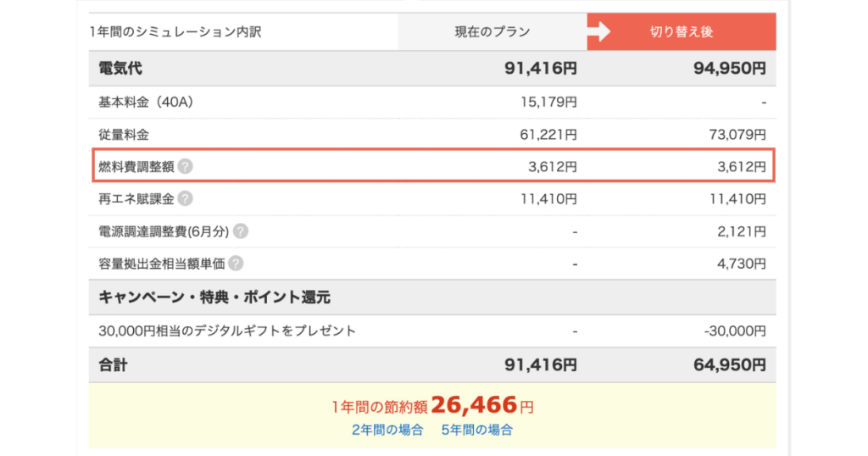Click the 電気代 section header row
This screenshot has height=456, width=868.
coord(432,69)
